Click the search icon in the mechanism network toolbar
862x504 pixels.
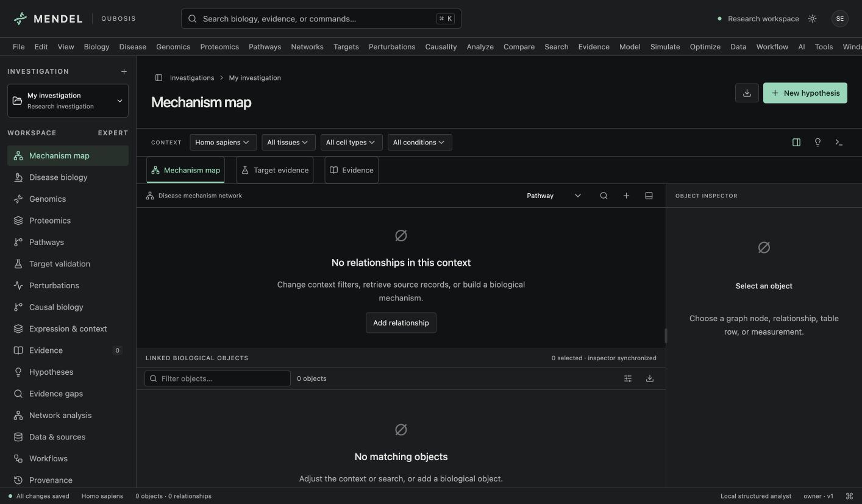click(604, 196)
